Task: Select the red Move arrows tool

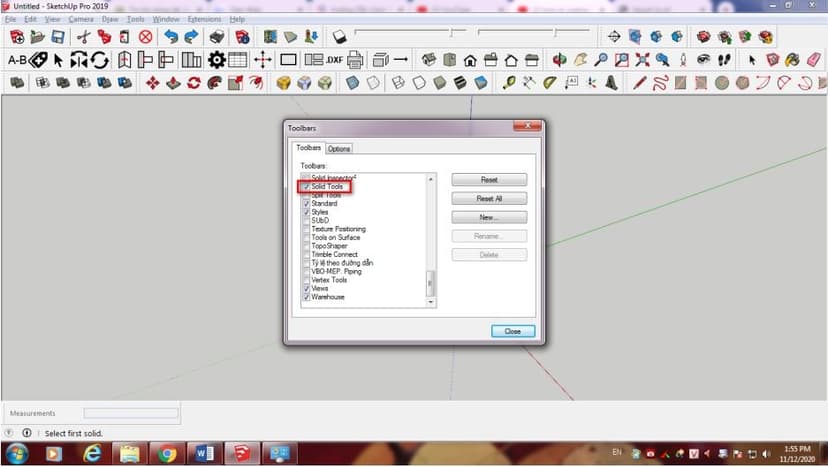Action: point(153,83)
